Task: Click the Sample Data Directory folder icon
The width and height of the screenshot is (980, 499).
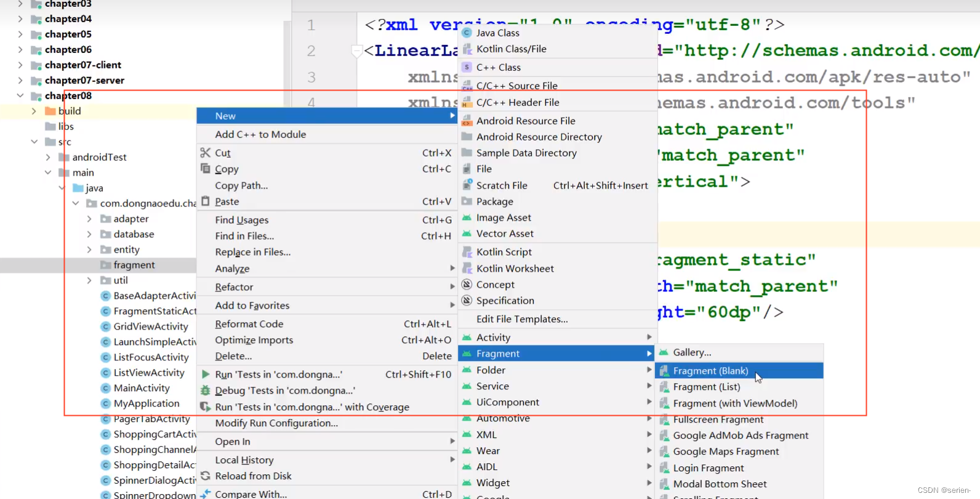Action: (x=467, y=153)
